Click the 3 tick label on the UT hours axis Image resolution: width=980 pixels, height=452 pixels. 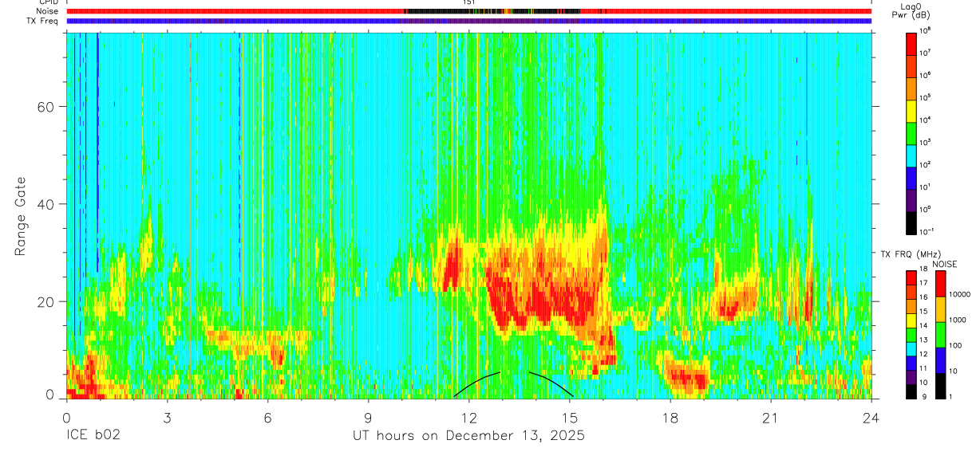pyautogui.click(x=167, y=418)
